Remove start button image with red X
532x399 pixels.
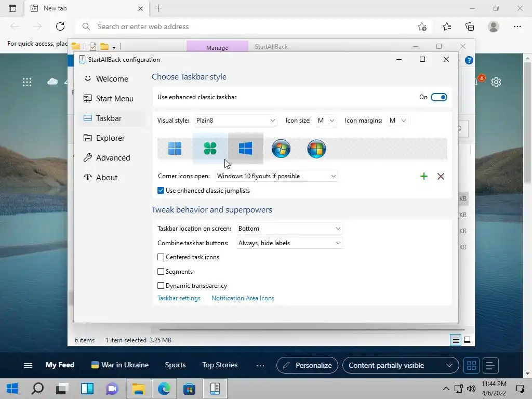(x=441, y=176)
